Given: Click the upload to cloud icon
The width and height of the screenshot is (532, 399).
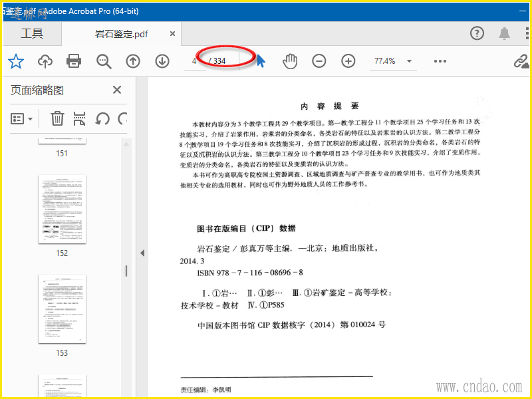Looking at the screenshot, I should click(45, 61).
